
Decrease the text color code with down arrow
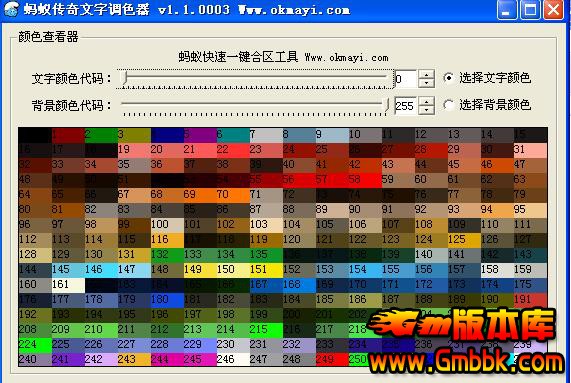(x=426, y=83)
